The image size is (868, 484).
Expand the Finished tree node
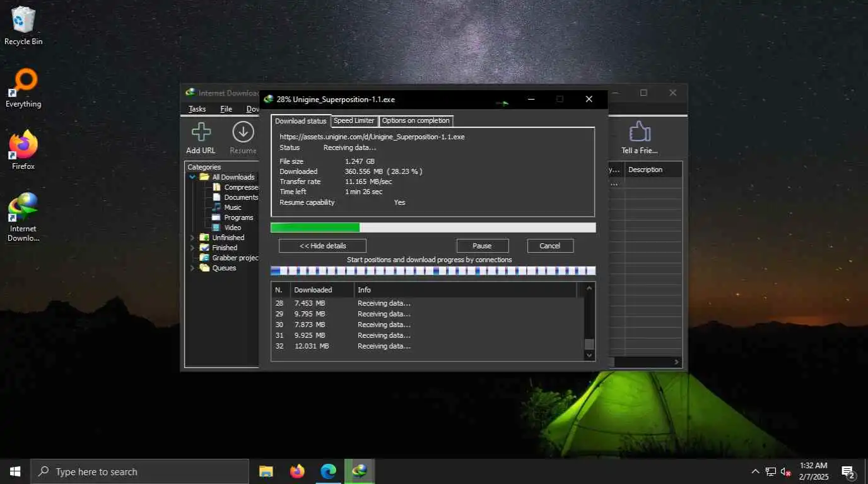(192, 248)
